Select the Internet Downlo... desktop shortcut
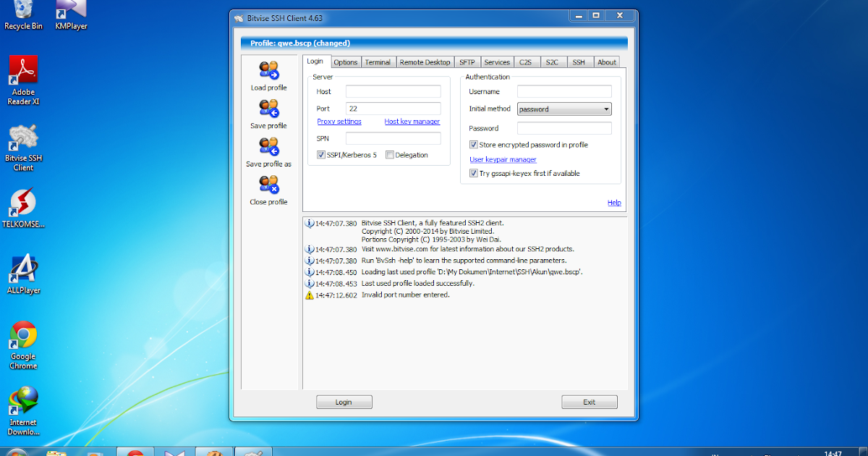 tap(23, 411)
